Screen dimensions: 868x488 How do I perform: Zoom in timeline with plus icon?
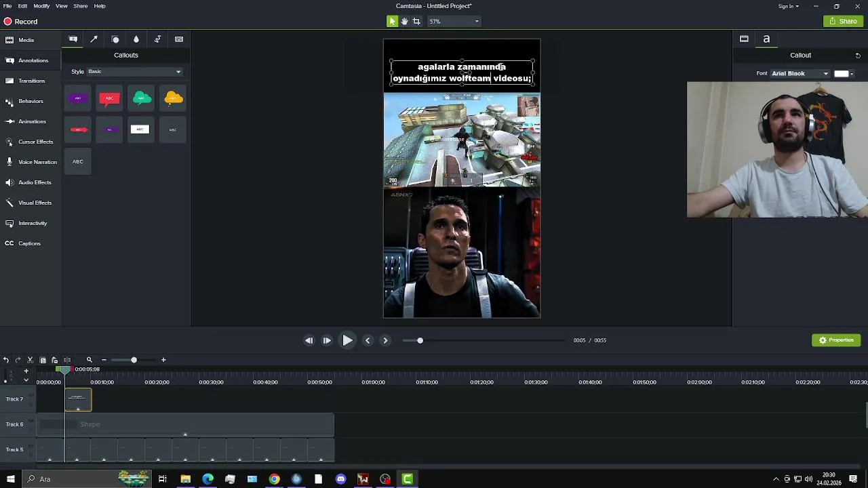(163, 360)
